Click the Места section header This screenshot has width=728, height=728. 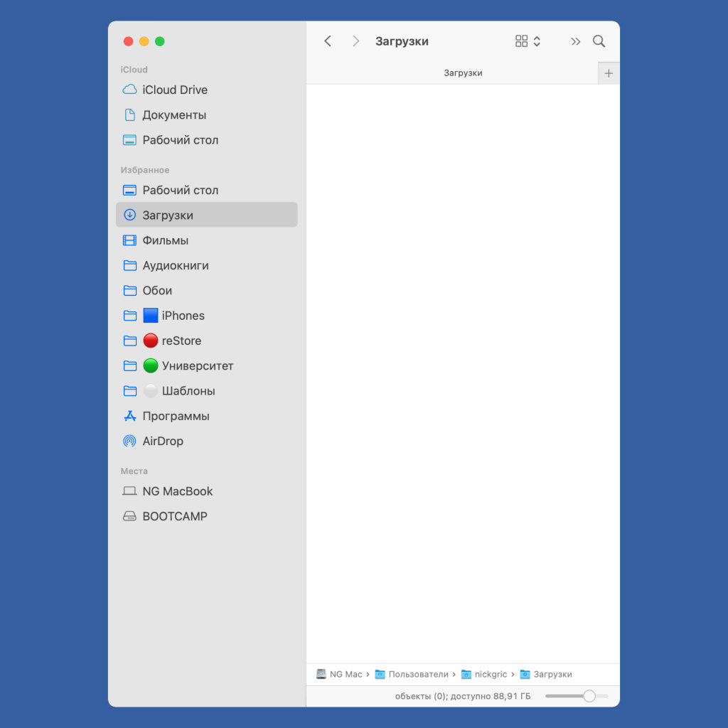134,471
